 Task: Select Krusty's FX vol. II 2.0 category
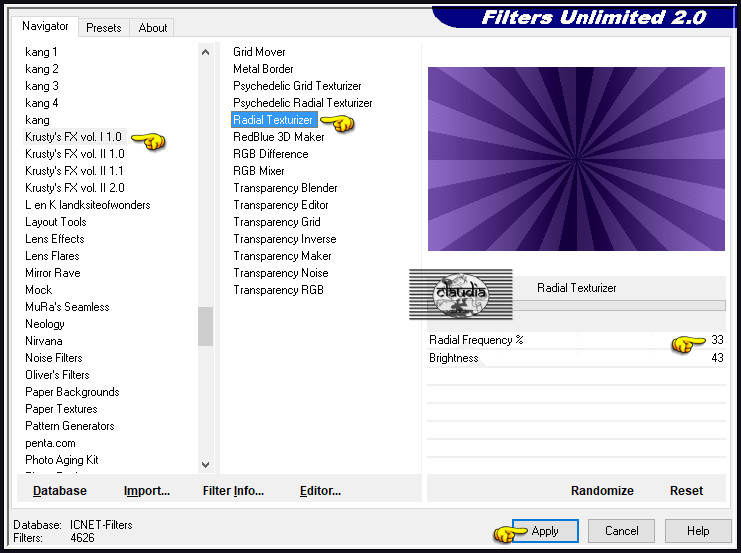75,188
